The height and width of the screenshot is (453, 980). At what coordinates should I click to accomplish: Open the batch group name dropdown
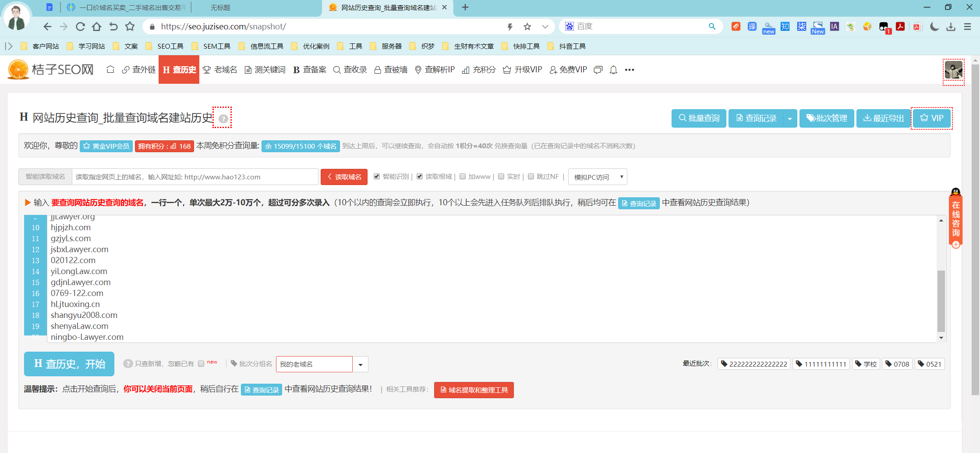point(360,364)
